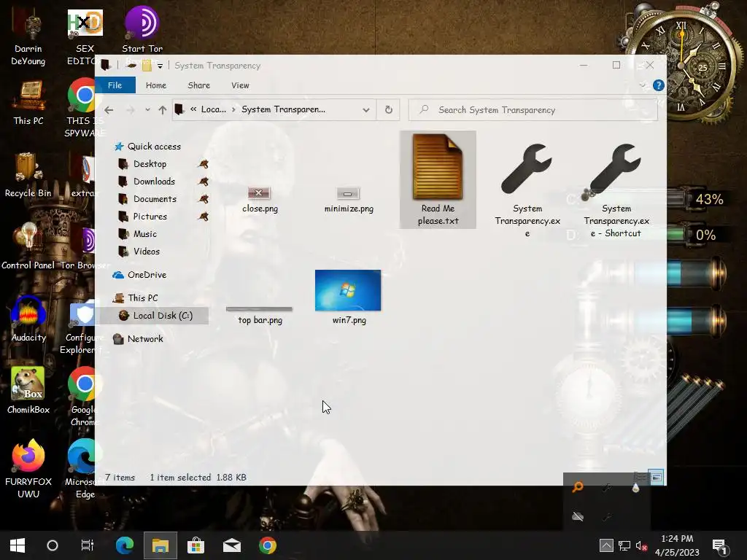Image resolution: width=747 pixels, height=560 pixels.
Task: Select System Transparency.exe wrench icon
Action: 527,168
